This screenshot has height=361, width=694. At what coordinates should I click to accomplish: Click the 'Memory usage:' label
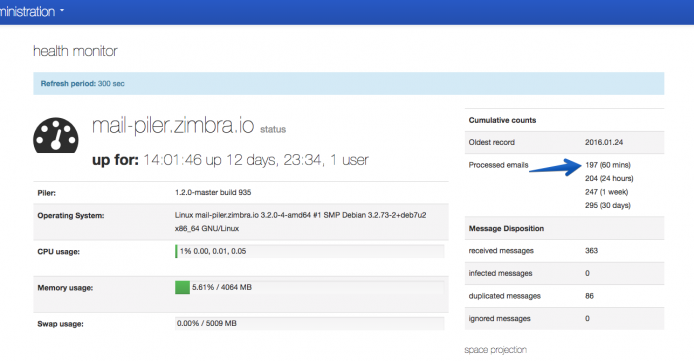click(65, 288)
